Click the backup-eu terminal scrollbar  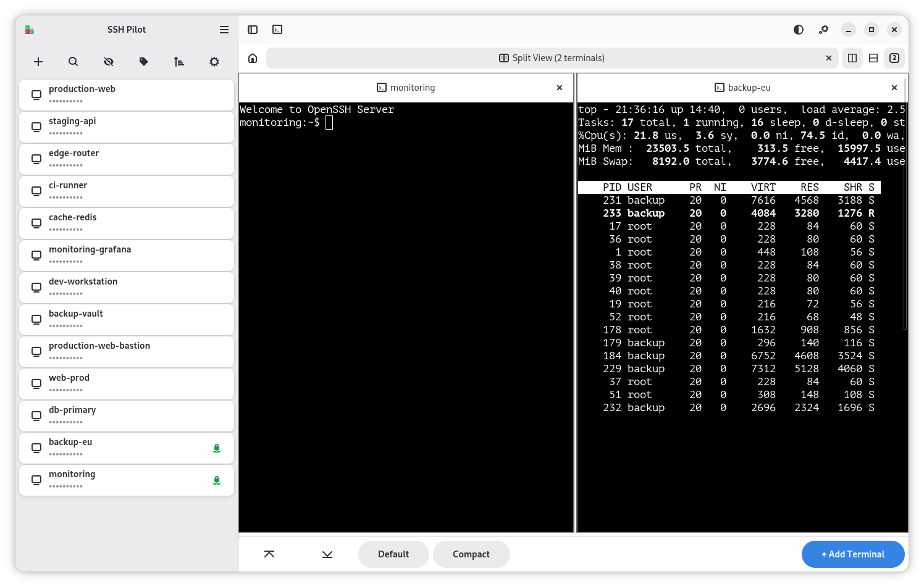coord(905,204)
